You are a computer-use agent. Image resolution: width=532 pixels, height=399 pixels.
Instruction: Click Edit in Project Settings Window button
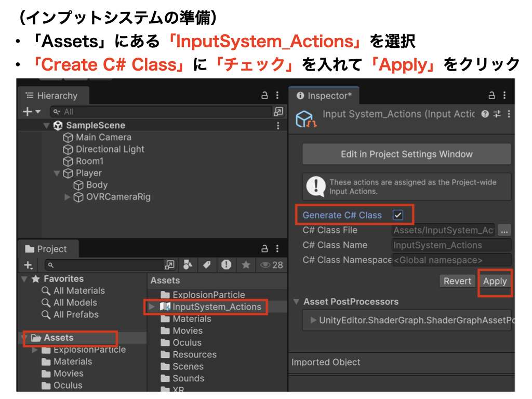[x=406, y=154]
